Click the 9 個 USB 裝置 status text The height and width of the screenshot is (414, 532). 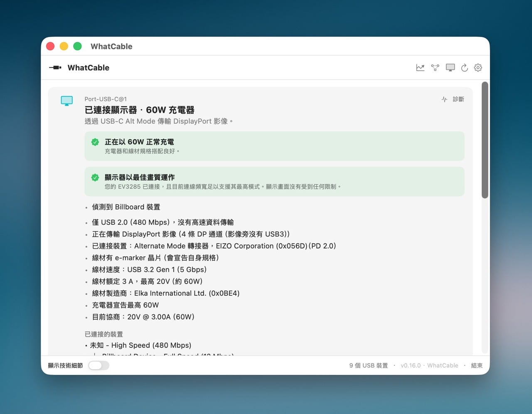tap(369, 365)
